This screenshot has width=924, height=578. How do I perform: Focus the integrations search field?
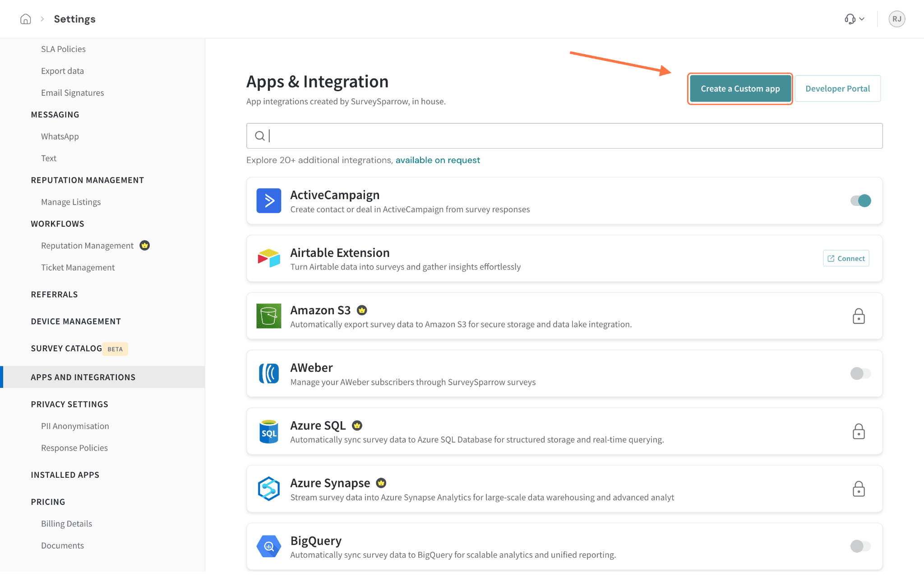[x=564, y=136]
